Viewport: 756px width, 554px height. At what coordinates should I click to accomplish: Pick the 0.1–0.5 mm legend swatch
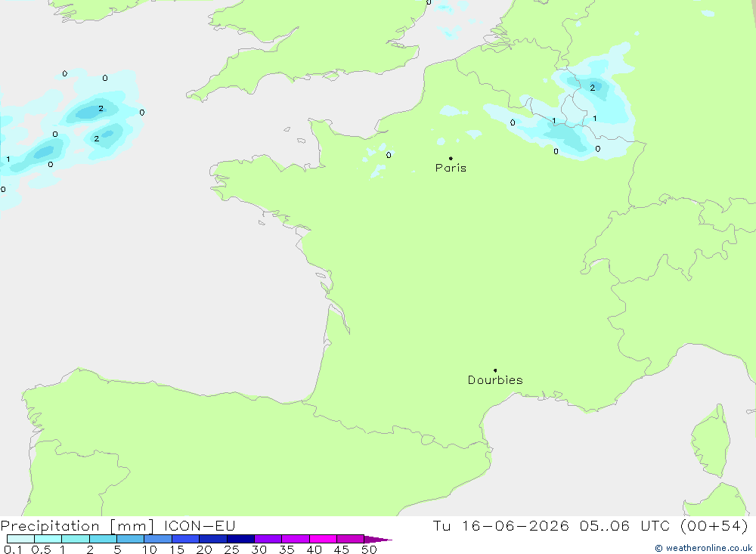pyautogui.click(x=20, y=539)
